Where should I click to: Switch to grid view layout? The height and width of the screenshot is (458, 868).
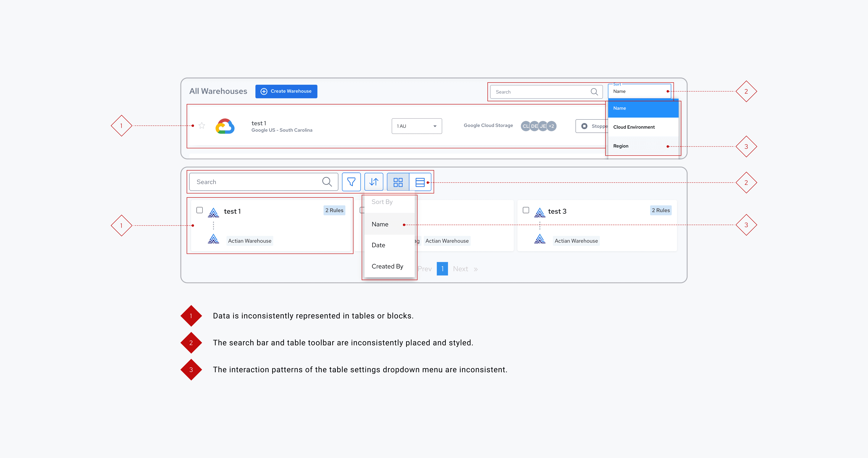pyautogui.click(x=398, y=182)
